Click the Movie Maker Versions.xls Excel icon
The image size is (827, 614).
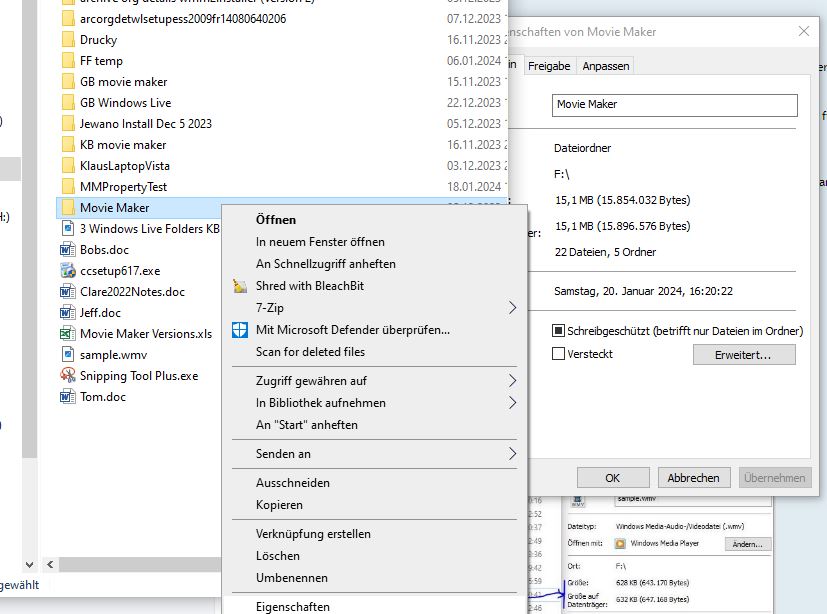68,334
